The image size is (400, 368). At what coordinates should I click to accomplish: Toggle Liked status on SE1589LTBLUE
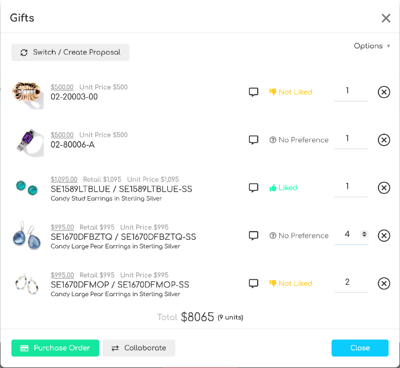[x=283, y=188]
